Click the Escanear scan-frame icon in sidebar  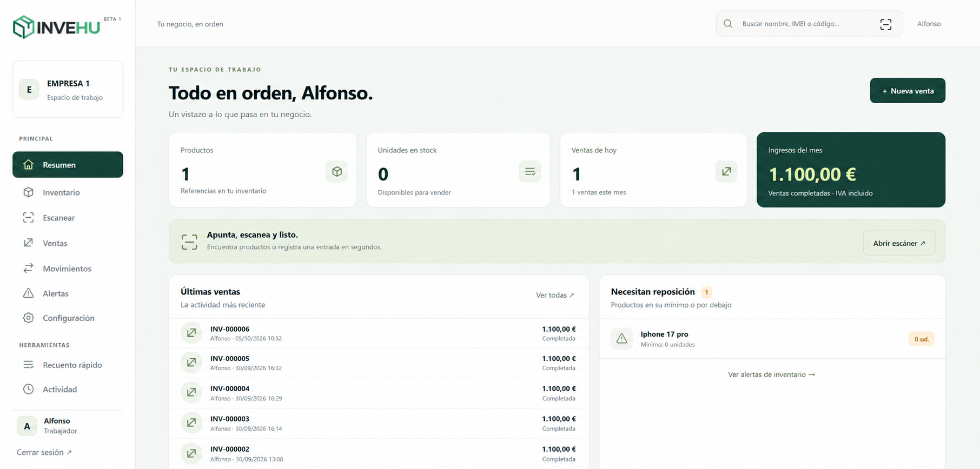[29, 218]
